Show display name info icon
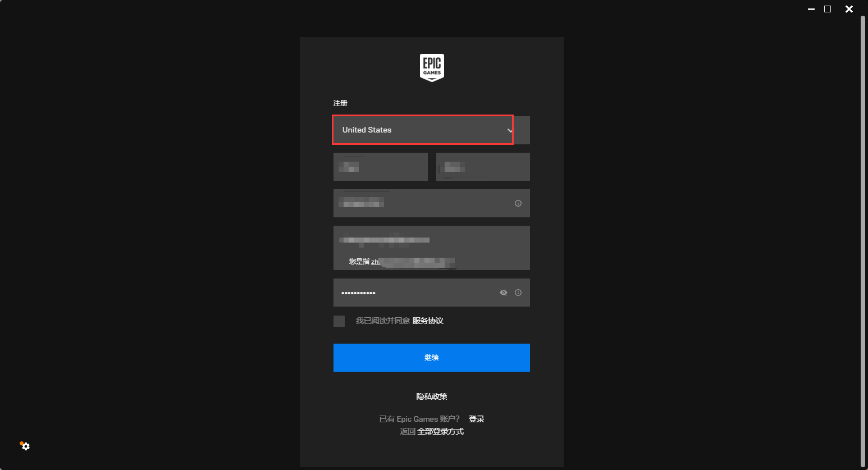 pyautogui.click(x=518, y=203)
